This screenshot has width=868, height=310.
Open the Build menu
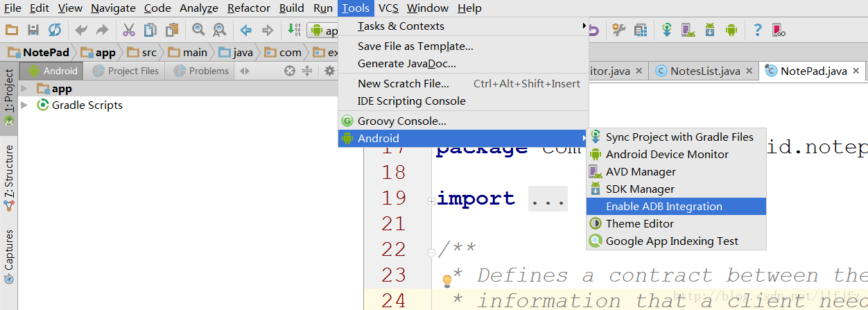coord(292,8)
